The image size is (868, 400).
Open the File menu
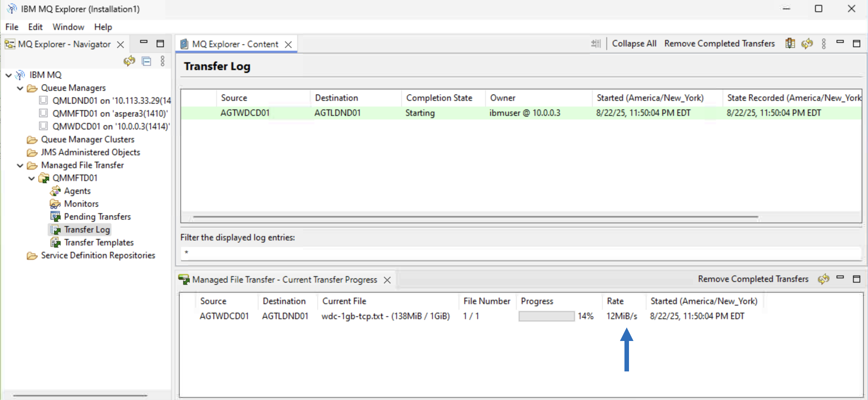(x=12, y=27)
